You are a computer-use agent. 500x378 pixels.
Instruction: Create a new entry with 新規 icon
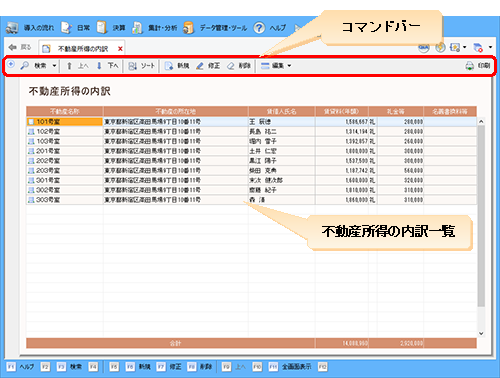click(x=169, y=66)
